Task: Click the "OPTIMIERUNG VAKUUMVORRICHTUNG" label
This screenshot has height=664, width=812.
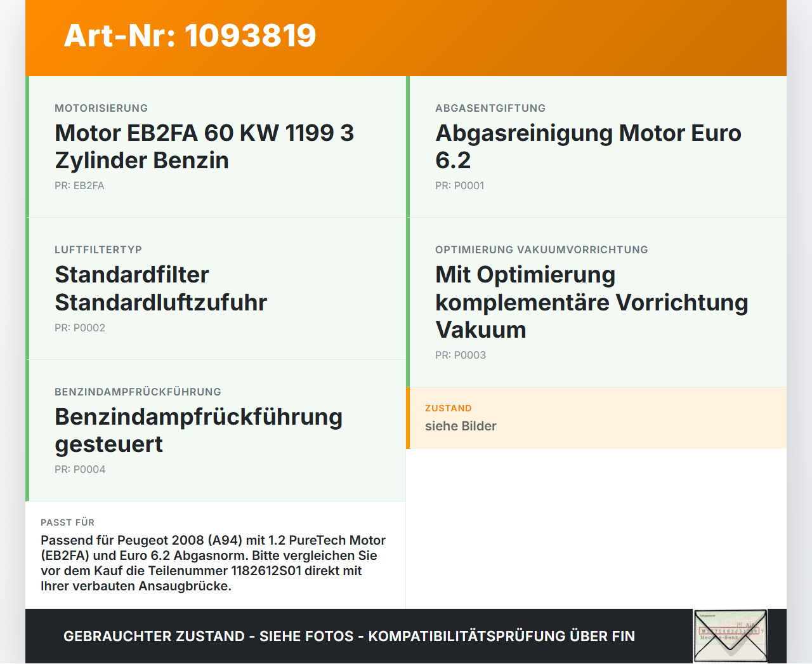Action: coord(542,249)
